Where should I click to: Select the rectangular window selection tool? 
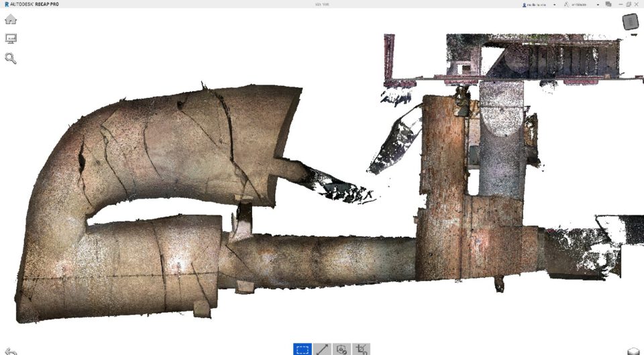coord(303,350)
